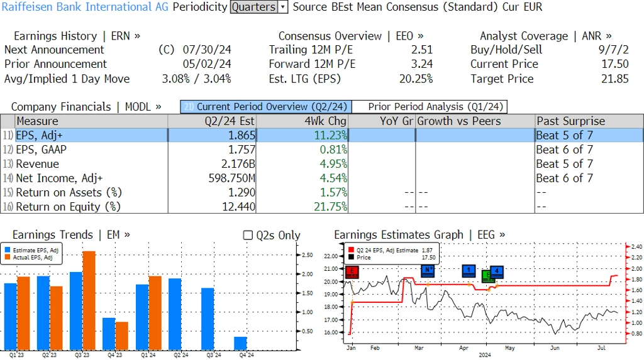
Task: Select Current Period Overview (Q2/24) tab
Action: (x=266, y=107)
